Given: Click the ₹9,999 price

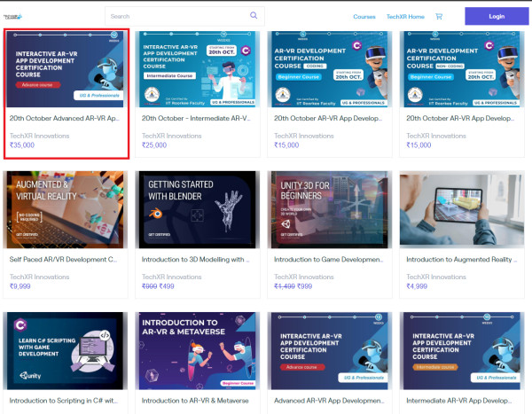Looking at the screenshot, I should pos(20,286).
